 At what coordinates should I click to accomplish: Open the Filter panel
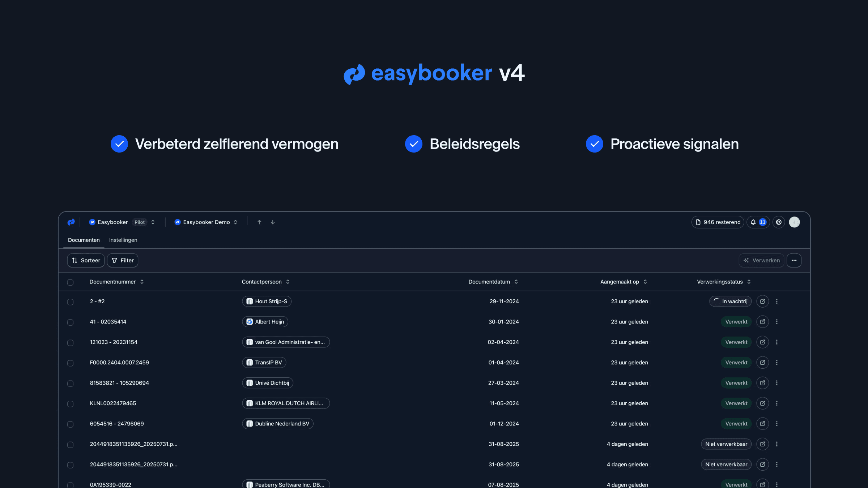point(122,260)
